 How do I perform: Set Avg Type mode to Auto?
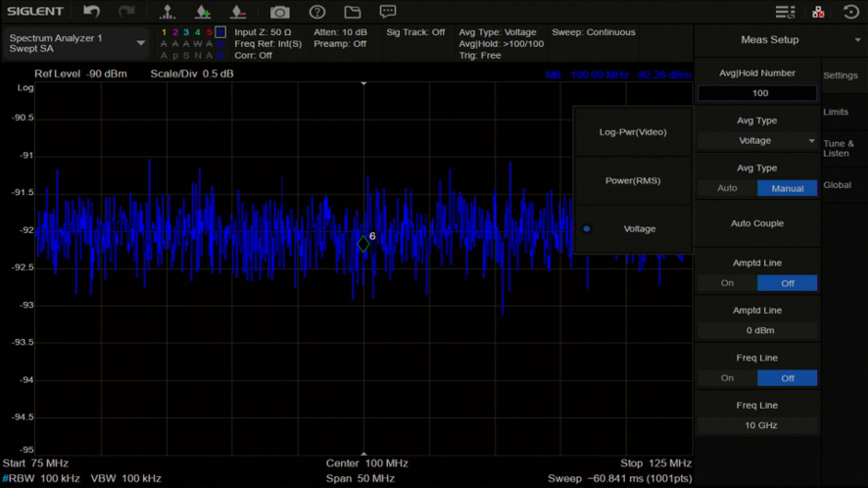pos(727,188)
